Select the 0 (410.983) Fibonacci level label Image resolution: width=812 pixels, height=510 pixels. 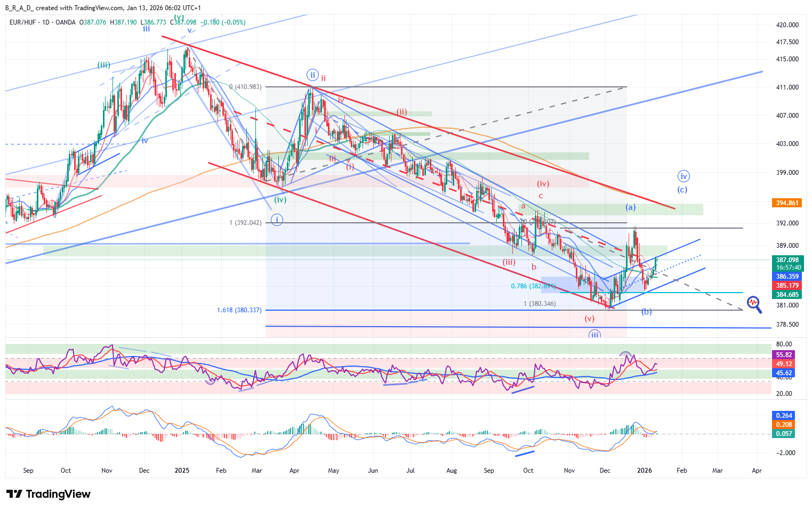pos(245,87)
